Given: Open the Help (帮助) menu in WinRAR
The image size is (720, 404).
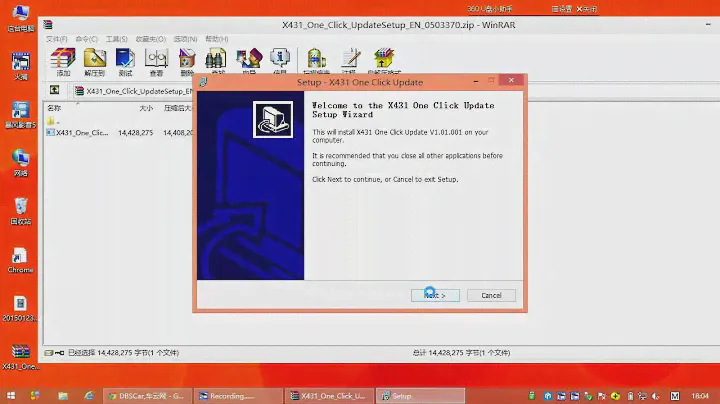Looking at the screenshot, I should 215,39.
